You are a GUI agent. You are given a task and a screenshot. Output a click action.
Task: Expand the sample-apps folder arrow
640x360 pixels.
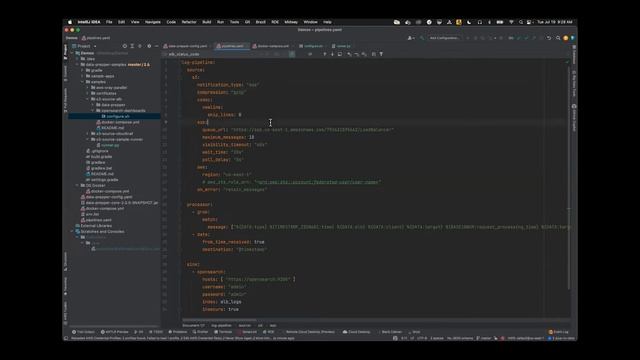[82, 76]
